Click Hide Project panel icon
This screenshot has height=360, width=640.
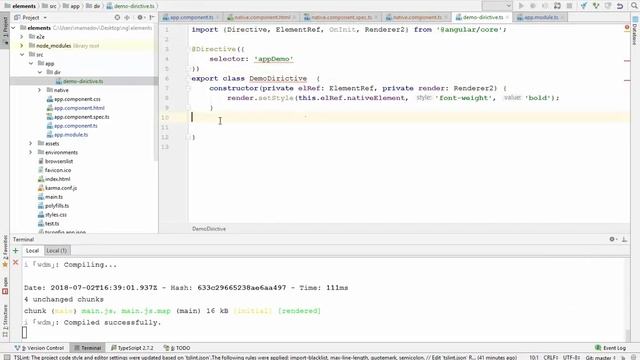pos(152,18)
